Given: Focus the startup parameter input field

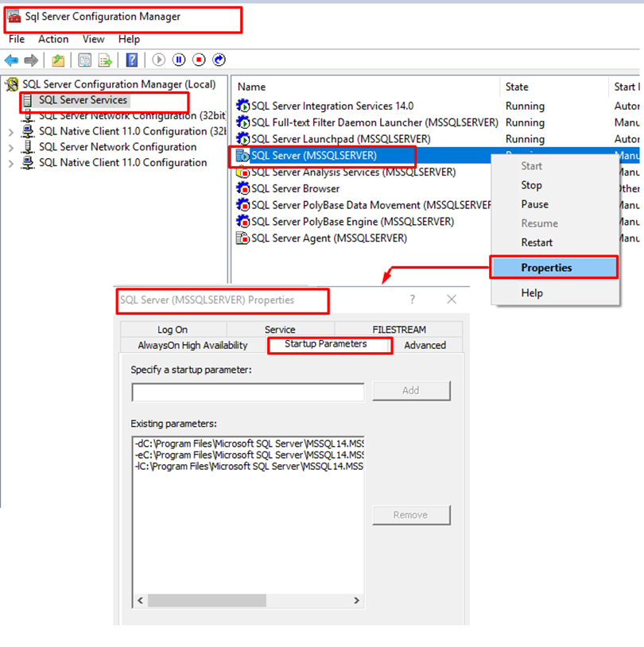Looking at the screenshot, I should [x=248, y=392].
